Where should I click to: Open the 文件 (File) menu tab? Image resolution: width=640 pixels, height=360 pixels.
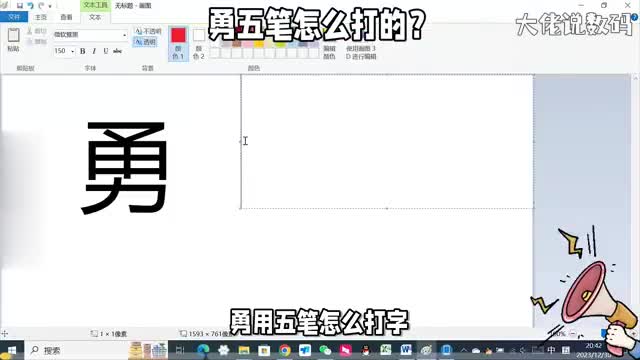point(14,17)
